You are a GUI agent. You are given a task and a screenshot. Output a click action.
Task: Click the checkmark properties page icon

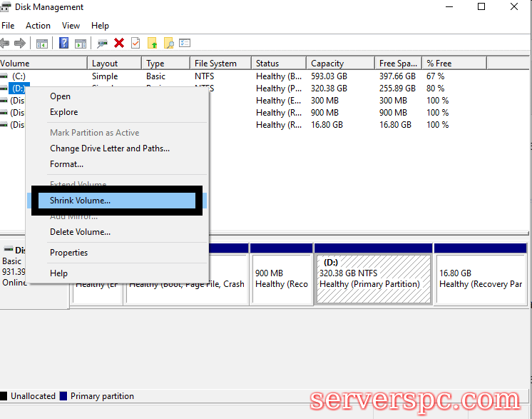click(135, 43)
